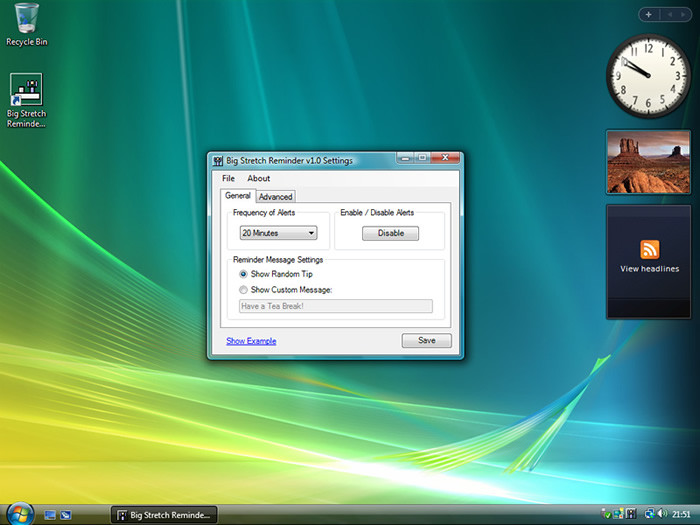Open the network status tray icon

[650, 514]
